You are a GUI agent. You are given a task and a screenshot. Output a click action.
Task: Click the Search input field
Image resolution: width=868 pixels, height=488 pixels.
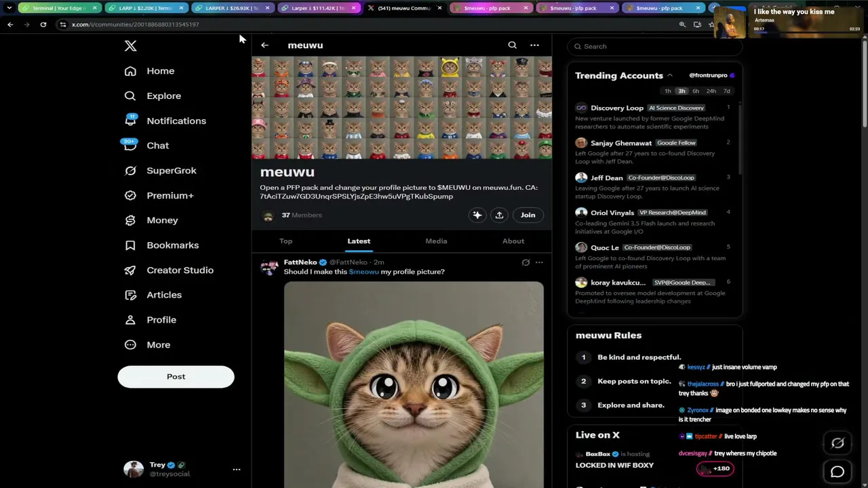[x=655, y=46]
